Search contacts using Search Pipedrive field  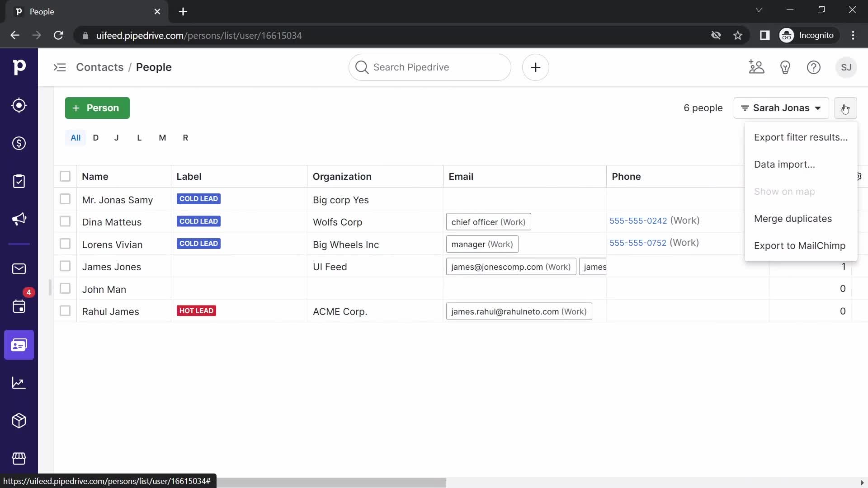point(429,67)
